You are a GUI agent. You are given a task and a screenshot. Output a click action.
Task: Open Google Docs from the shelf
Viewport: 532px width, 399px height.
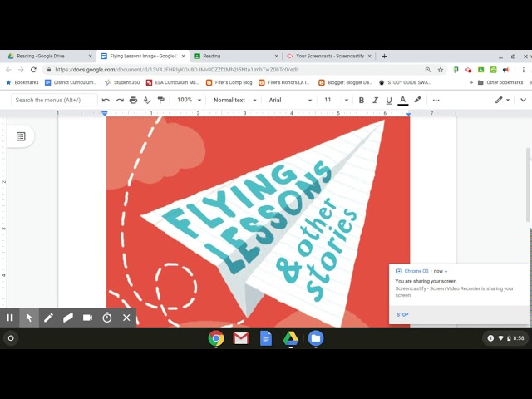pos(266,338)
